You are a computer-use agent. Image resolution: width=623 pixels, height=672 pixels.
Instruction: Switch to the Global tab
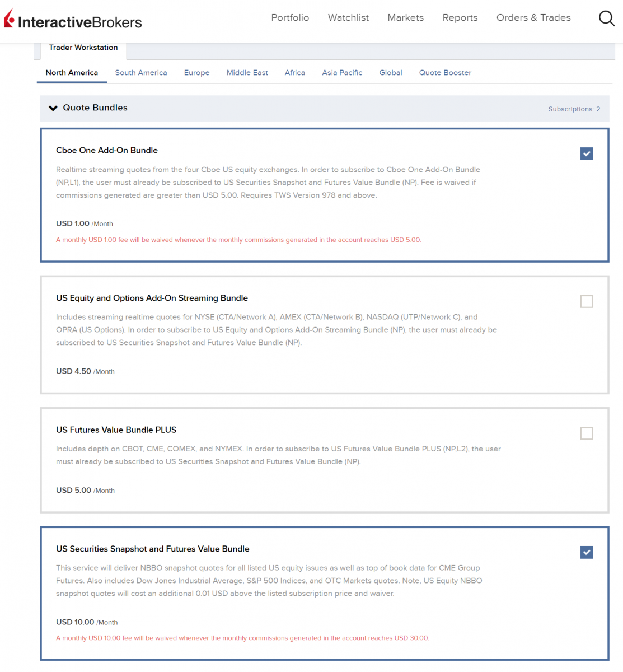391,73
